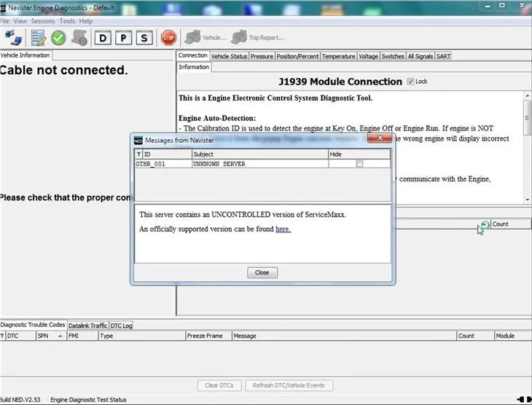Open the Sessions menu
The image size is (532, 405).
(x=43, y=21)
